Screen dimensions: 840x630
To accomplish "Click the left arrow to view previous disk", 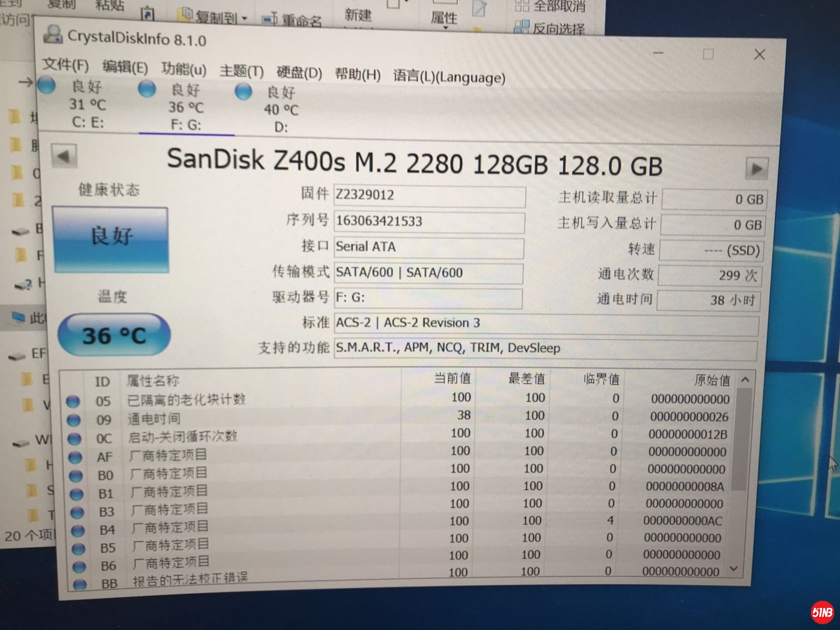I will point(63,155).
